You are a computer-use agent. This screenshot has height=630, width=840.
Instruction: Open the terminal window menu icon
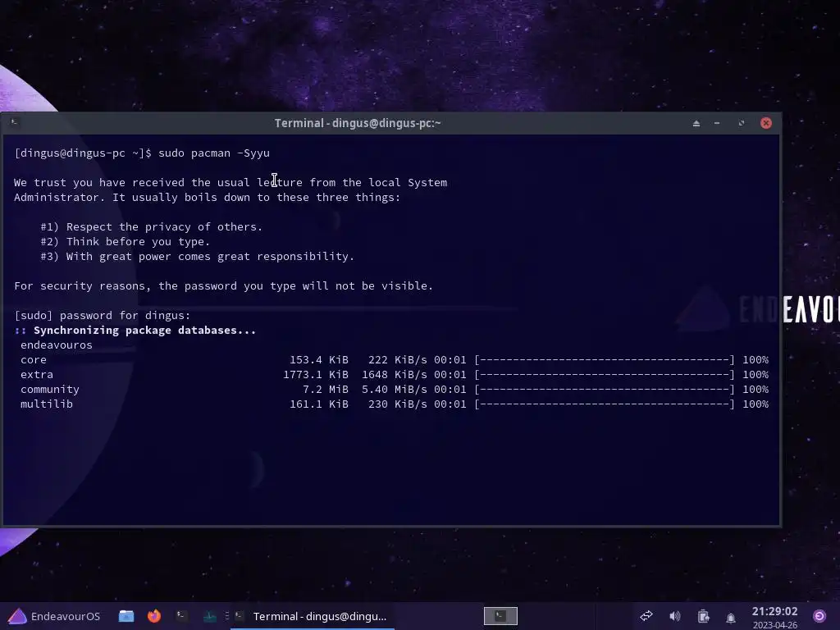pyautogui.click(x=15, y=123)
